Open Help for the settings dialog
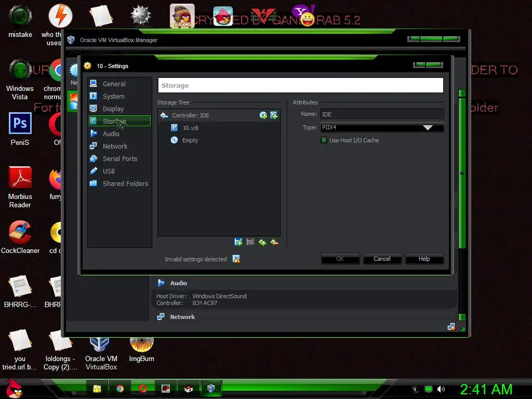Image resolution: width=532 pixels, height=399 pixels. point(424,259)
